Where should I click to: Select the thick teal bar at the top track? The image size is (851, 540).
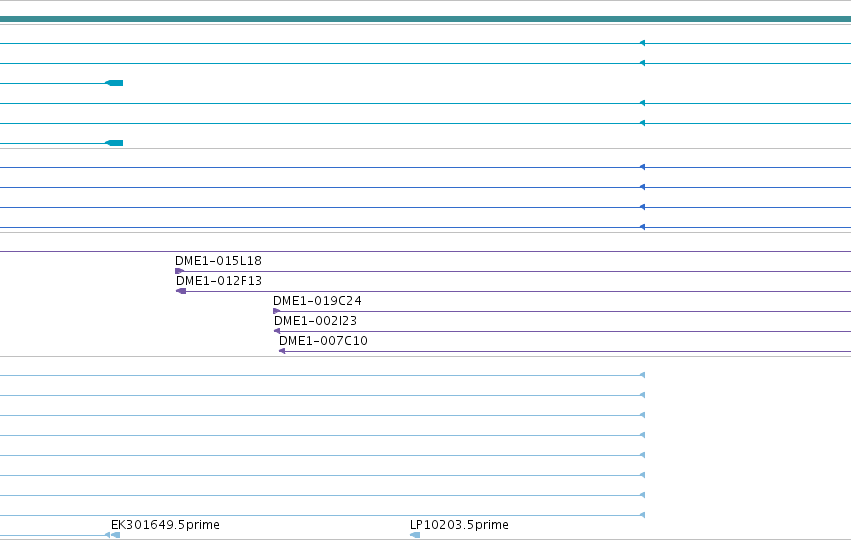pos(426,19)
